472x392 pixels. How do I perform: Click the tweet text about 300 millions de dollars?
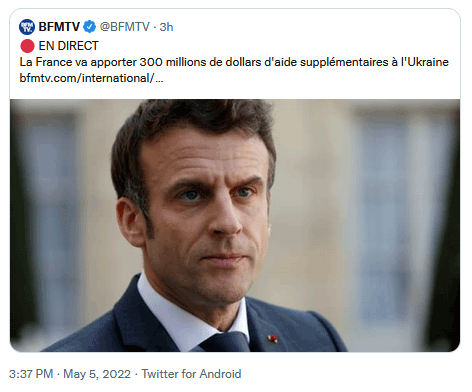tap(234, 62)
